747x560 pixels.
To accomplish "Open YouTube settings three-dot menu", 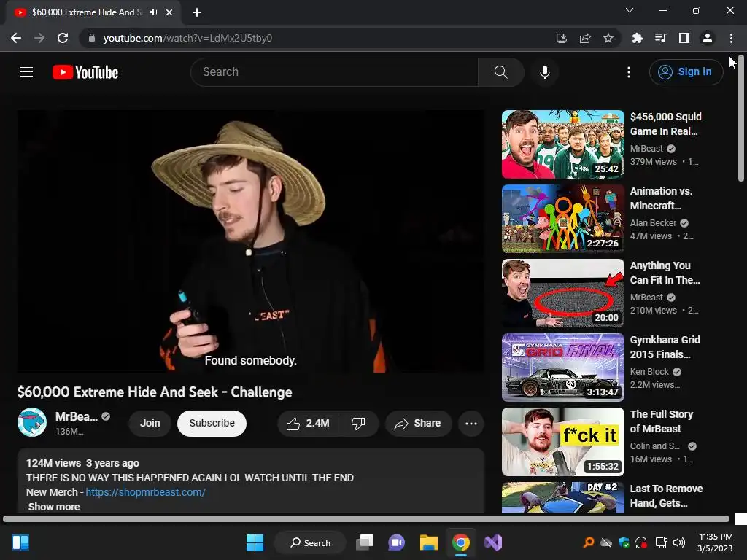I will [x=628, y=72].
